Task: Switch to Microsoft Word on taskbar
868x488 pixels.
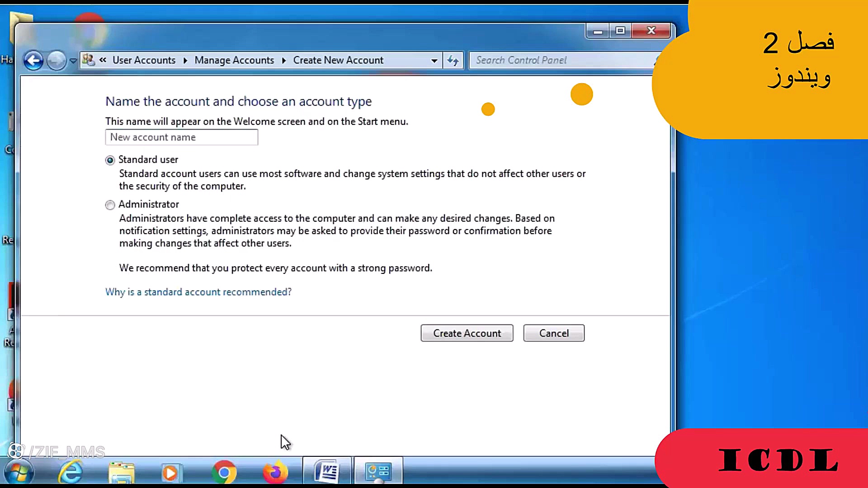Action: 327,472
